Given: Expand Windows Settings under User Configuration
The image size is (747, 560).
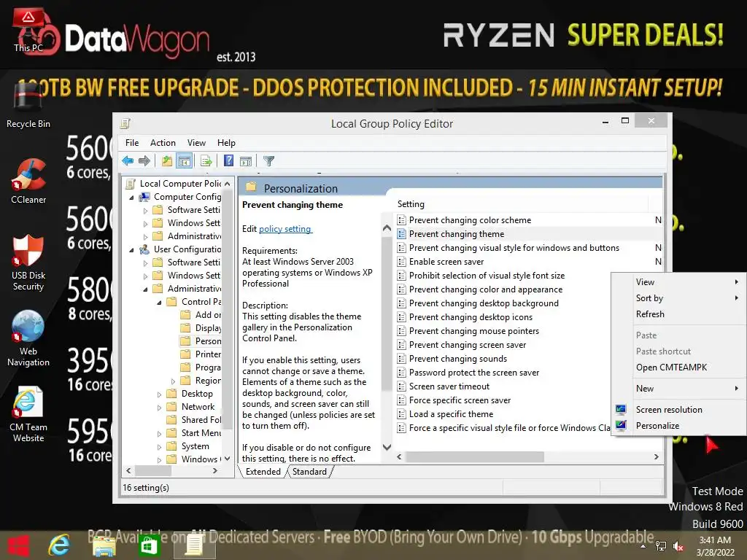Looking at the screenshot, I should click(146, 276).
